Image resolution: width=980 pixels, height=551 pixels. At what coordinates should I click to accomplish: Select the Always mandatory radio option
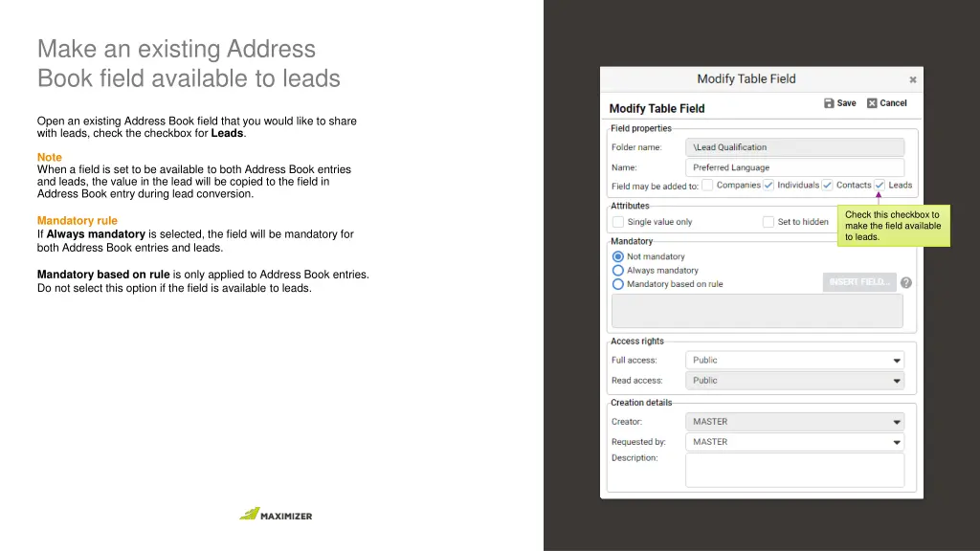point(618,271)
